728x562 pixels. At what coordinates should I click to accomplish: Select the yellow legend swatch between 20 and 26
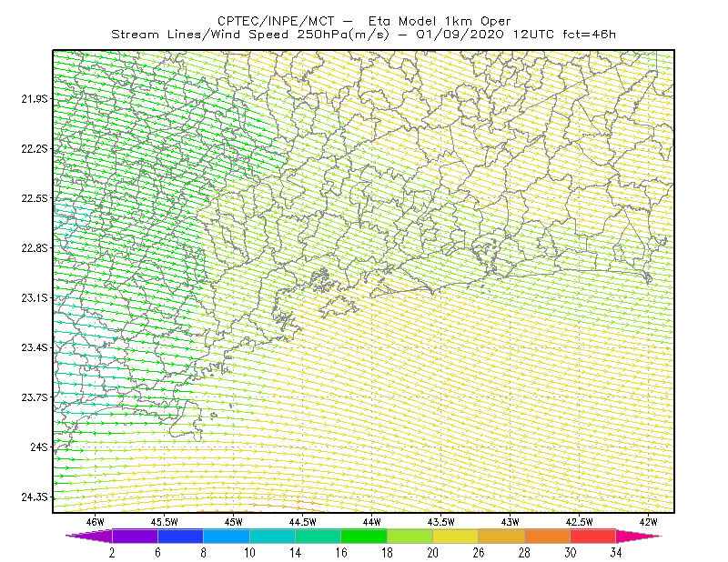tap(456, 536)
